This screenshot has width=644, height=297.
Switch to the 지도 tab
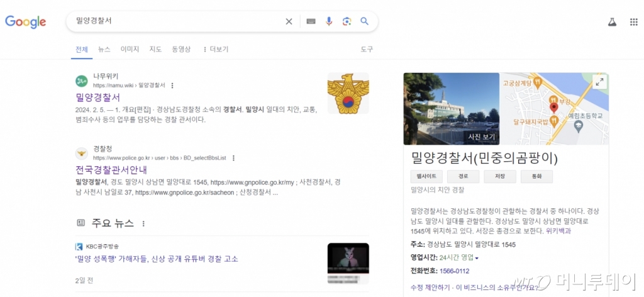(155, 49)
